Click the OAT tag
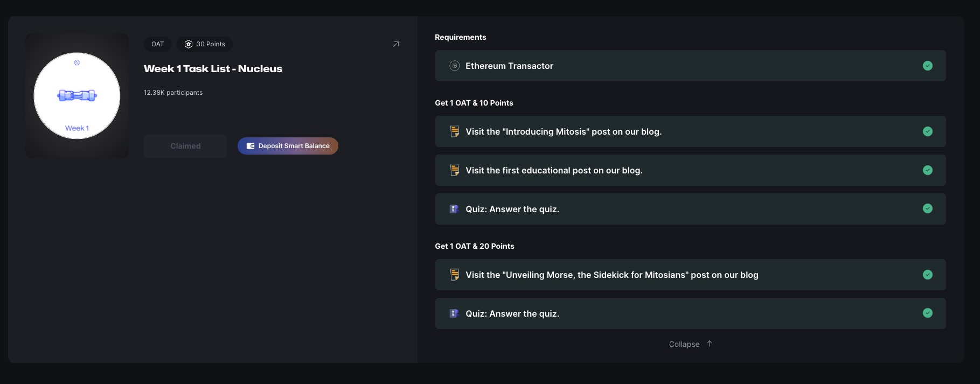Viewport: 980px width, 384px height. [157, 44]
